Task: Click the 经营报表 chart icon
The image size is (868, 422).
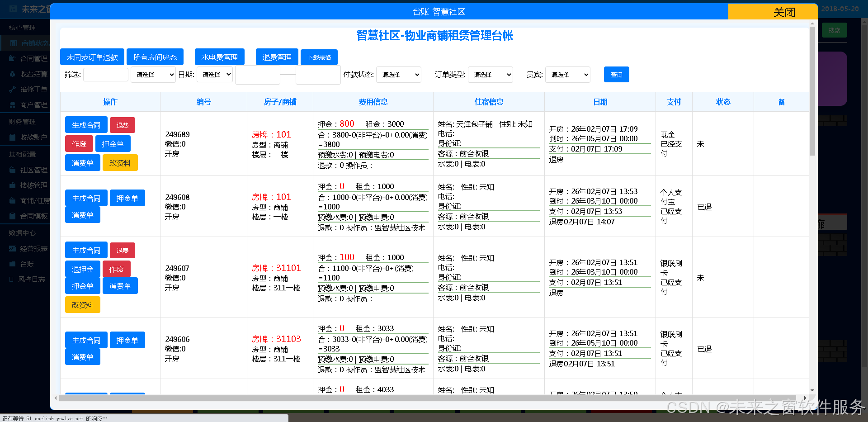Action: point(13,248)
